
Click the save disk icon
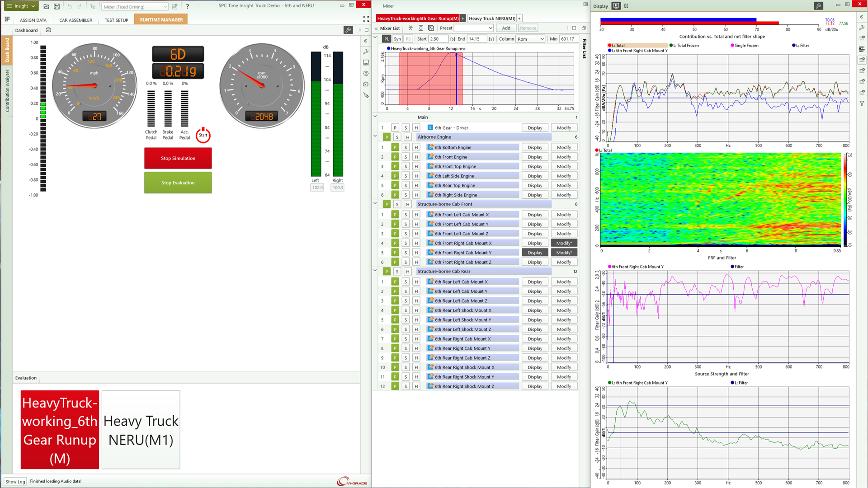click(57, 6)
